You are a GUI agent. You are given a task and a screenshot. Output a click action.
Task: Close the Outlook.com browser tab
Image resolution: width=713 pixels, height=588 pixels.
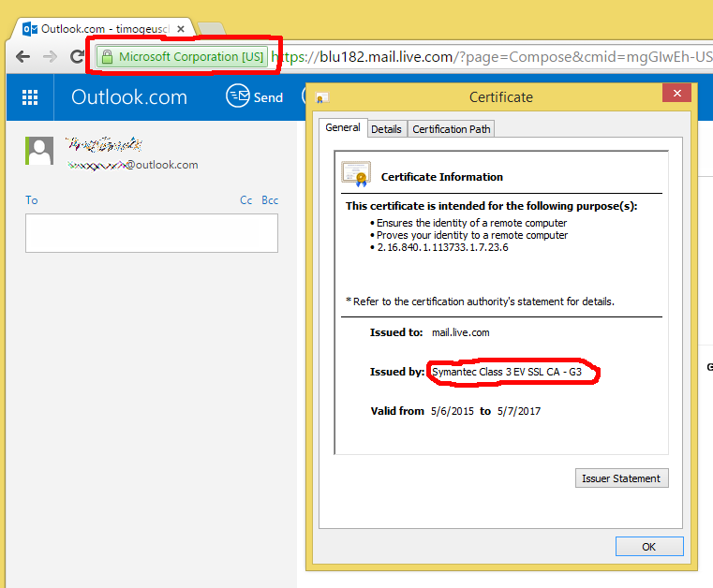(x=181, y=29)
